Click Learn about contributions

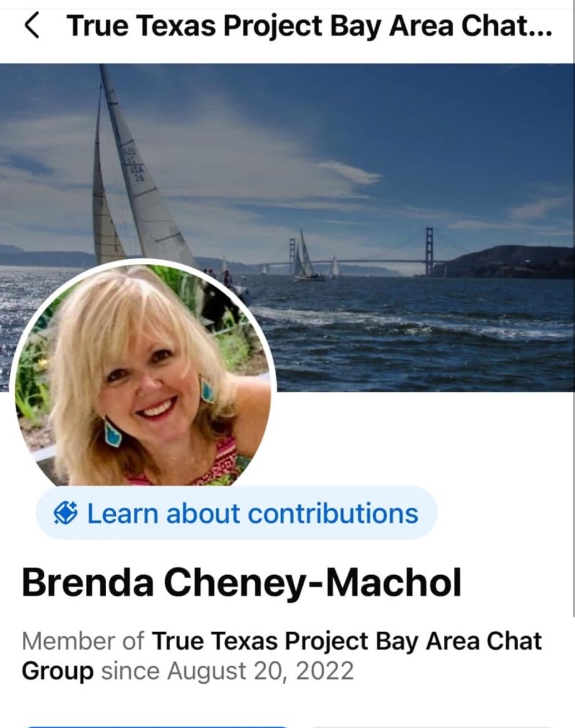coord(236,513)
